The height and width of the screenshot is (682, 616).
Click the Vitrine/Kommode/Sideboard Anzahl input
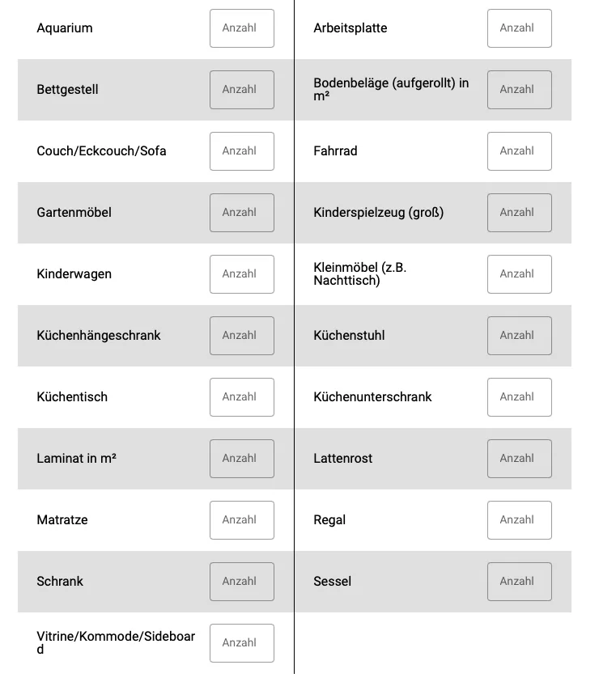(241, 643)
